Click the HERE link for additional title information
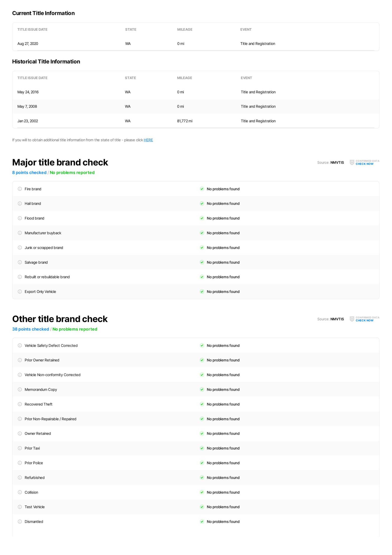Screen dimensions: 392x555 click(148, 140)
